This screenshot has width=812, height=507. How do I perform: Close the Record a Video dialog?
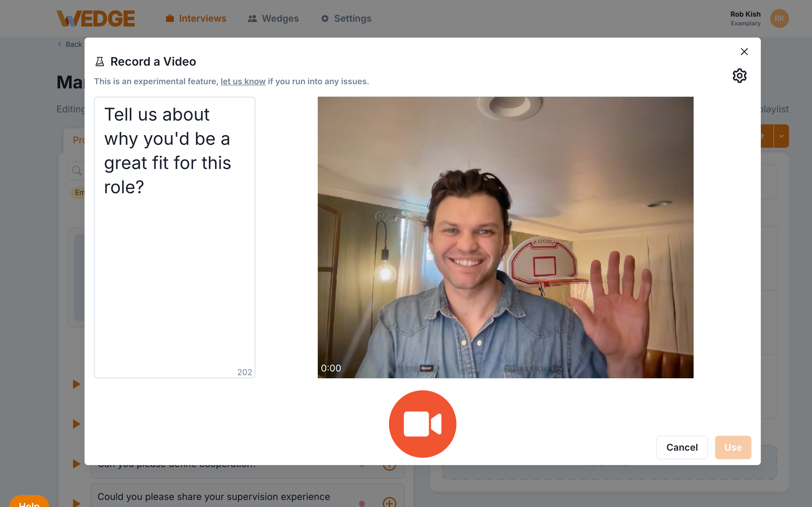[744, 51]
